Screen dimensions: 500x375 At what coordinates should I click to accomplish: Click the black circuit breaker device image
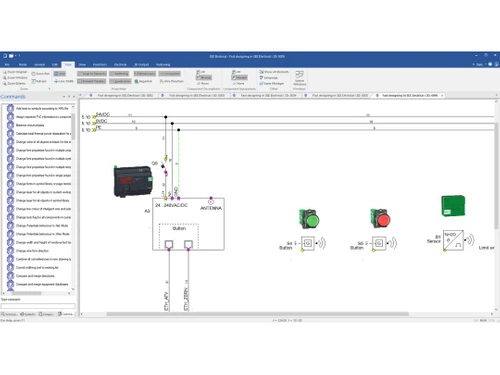(133, 181)
